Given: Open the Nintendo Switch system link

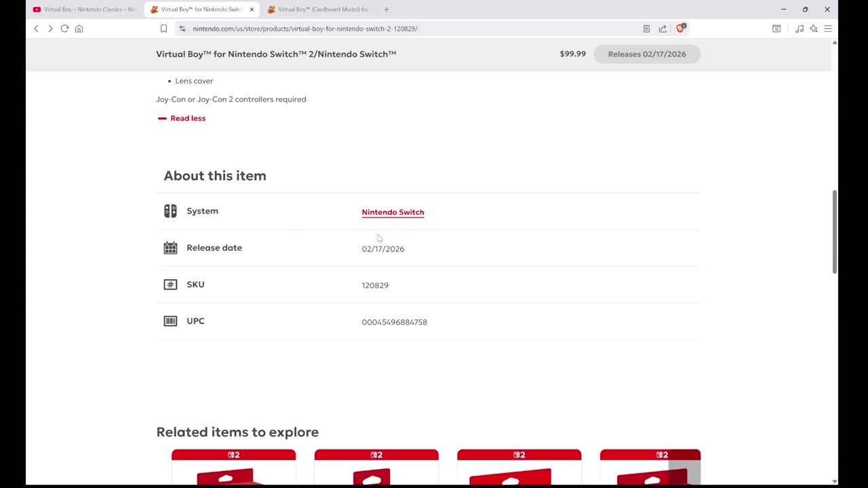Looking at the screenshot, I should [393, 212].
